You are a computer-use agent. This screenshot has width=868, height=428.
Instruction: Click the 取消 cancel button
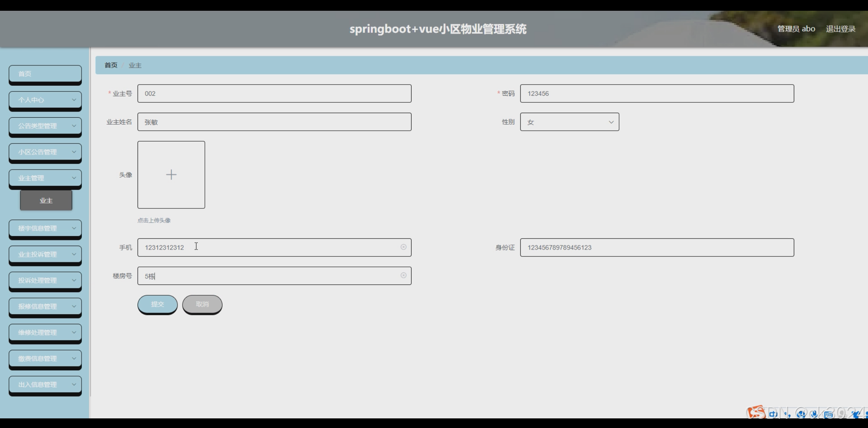click(202, 304)
